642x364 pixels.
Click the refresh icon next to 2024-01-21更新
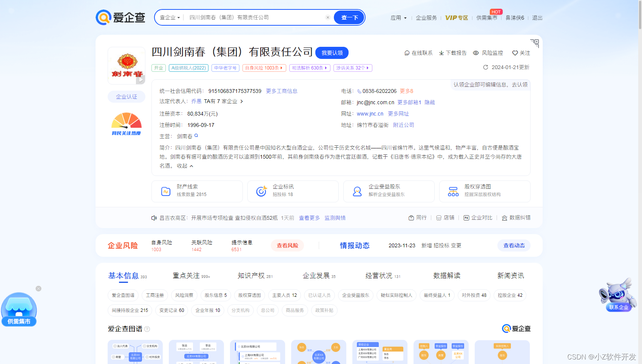click(x=486, y=67)
